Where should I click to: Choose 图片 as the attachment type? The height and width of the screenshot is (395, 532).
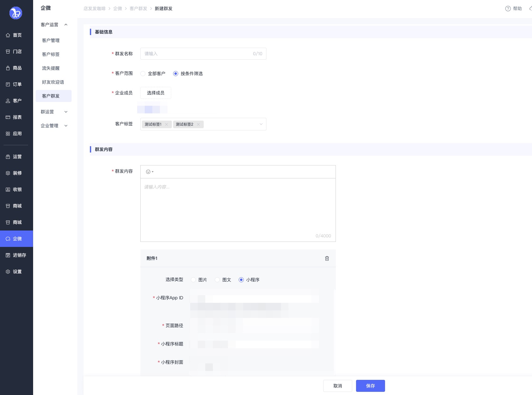pyautogui.click(x=193, y=280)
